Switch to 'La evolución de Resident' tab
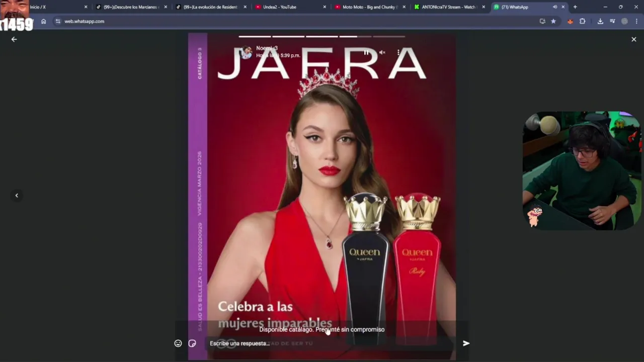The image size is (644, 362). pos(211,7)
